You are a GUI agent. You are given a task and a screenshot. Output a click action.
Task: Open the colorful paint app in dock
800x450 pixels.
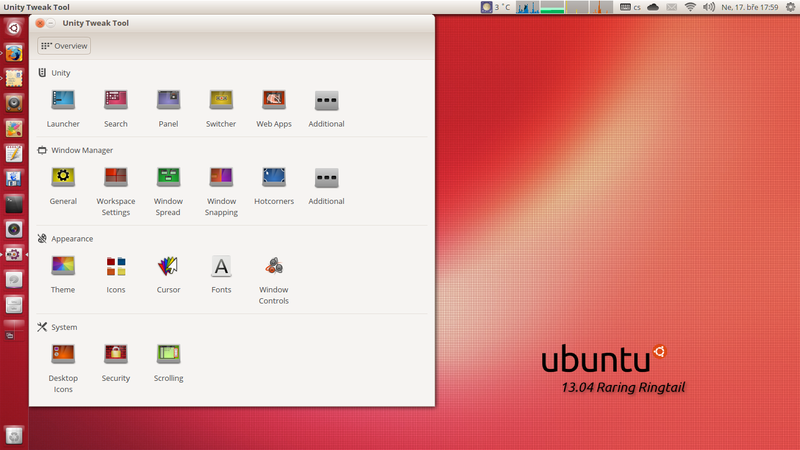[14, 129]
